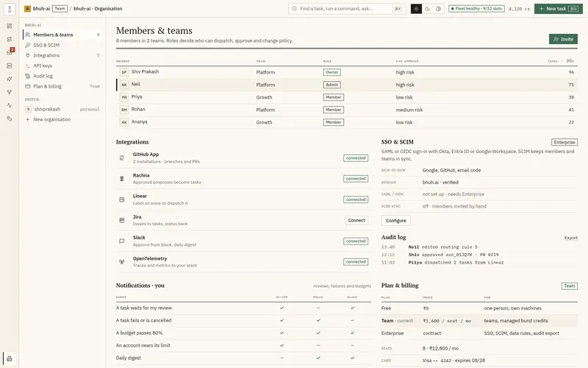Open Plan & billing in the sidebar
The width and height of the screenshot is (588, 368).
coord(62,86)
